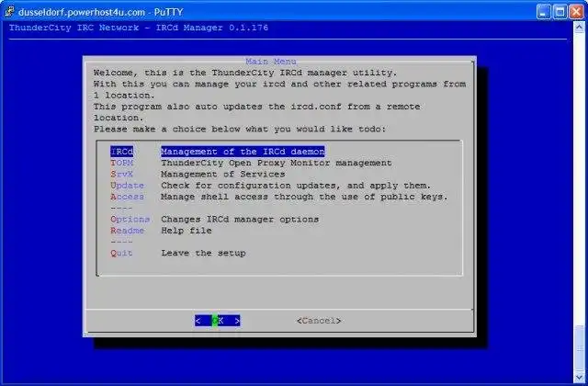Image resolution: width=588 pixels, height=386 pixels.
Task: Click the vertical scrollbar thumb
Action: click(x=580, y=348)
